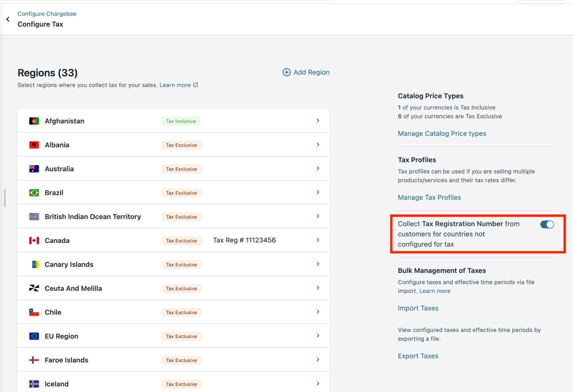Open Manage Tax Profiles link
This screenshot has width=573, height=392.
coord(429,197)
